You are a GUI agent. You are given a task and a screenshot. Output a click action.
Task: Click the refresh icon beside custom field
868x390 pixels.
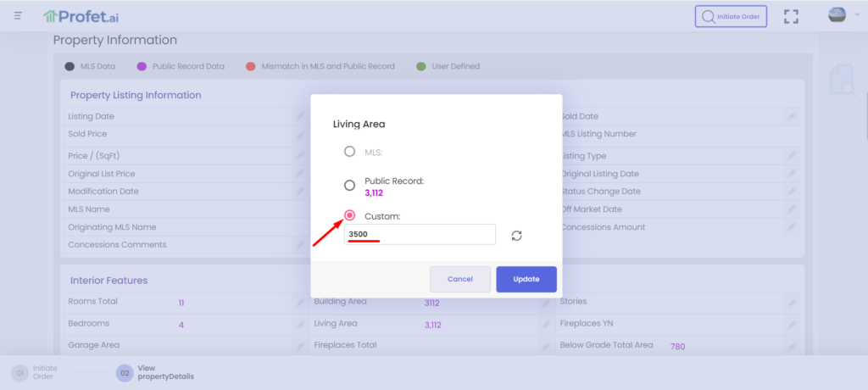(516, 235)
